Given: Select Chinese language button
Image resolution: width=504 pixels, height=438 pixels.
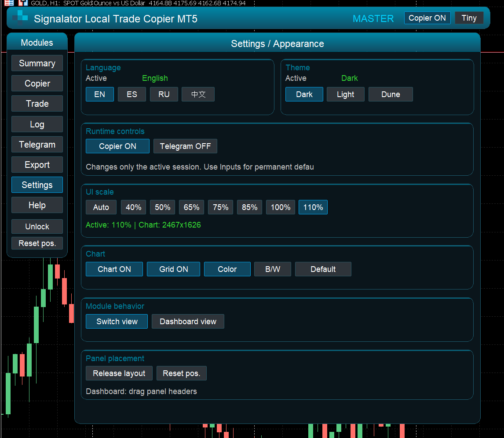Looking at the screenshot, I should coord(198,94).
